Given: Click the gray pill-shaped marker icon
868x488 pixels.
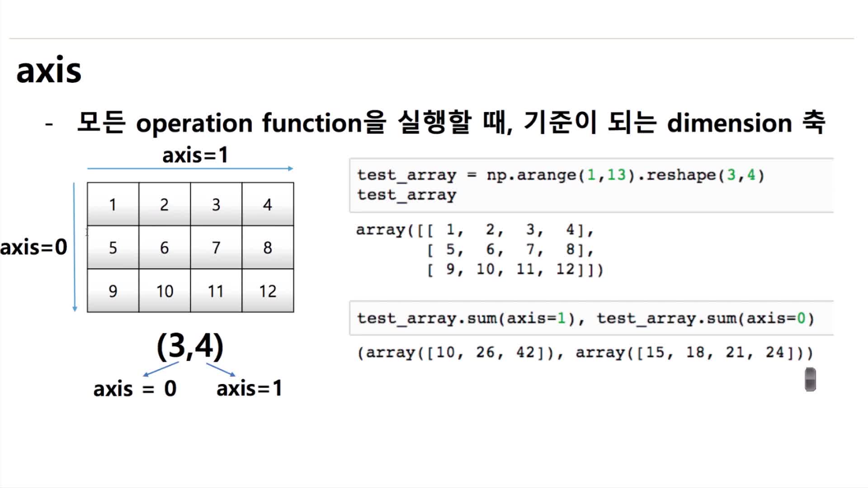Looking at the screenshot, I should [810, 379].
